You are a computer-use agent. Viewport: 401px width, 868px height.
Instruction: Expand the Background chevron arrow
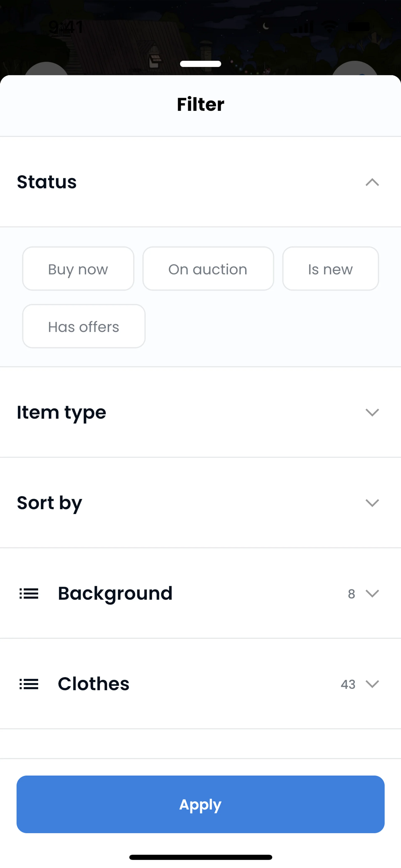point(372,593)
